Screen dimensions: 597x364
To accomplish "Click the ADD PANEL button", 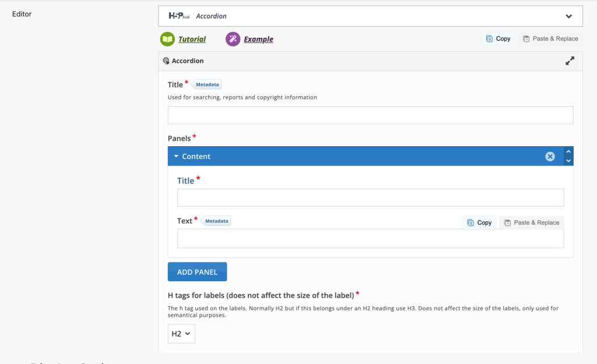I will [197, 272].
